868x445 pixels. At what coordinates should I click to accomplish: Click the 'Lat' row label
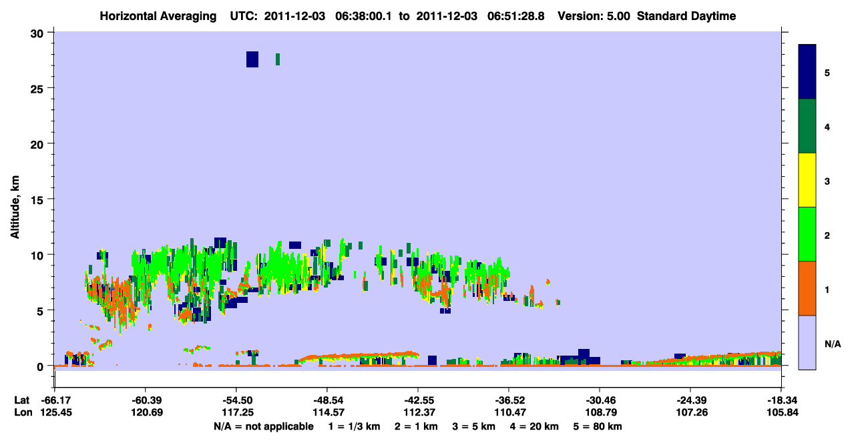click(x=21, y=400)
